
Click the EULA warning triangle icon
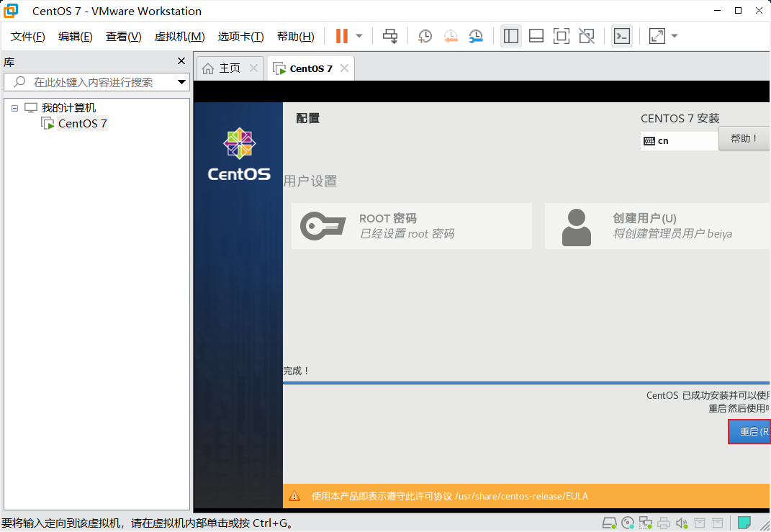click(294, 496)
